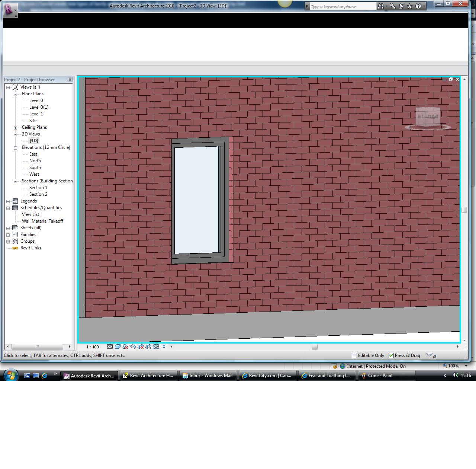Toggle the Editable Only checkbox

point(354,355)
